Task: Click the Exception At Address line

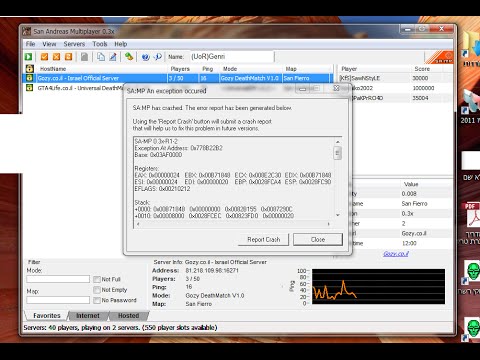Action: [x=178, y=148]
